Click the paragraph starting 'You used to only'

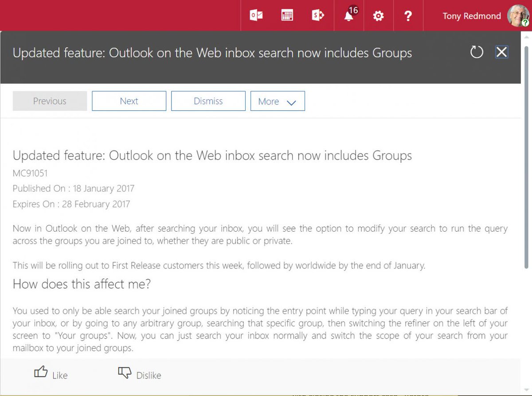(260, 329)
